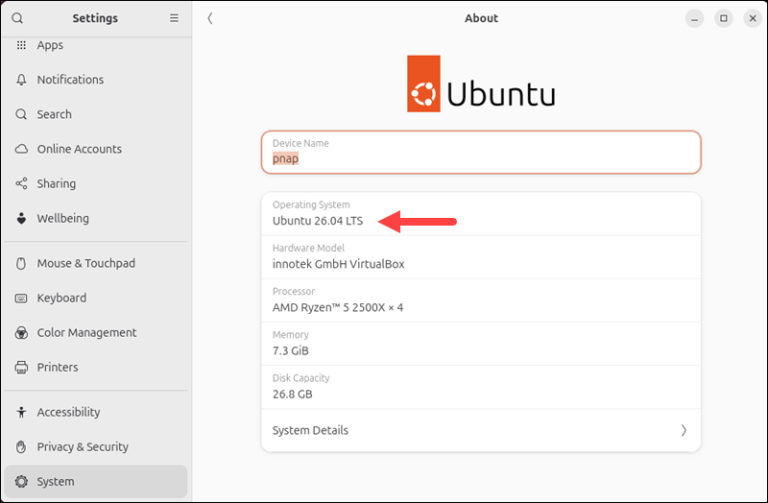768x503 pixels.
Task: Click the Keyboard icon
Action: tap(21, 298)
